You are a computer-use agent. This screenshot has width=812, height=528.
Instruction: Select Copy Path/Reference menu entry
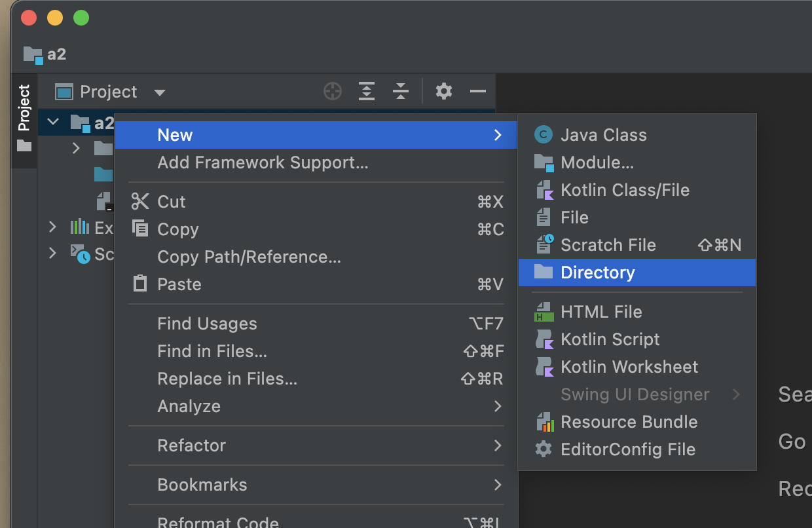pos(249,257)
